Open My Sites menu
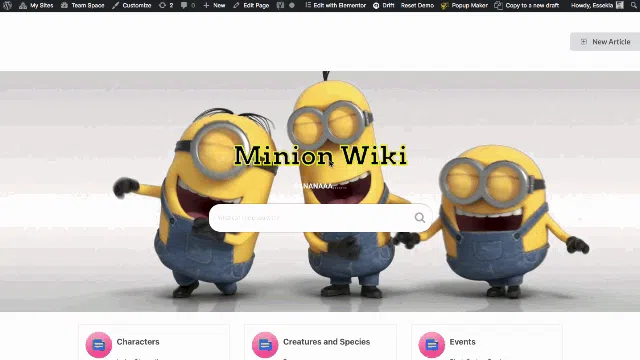 [36, 5]
